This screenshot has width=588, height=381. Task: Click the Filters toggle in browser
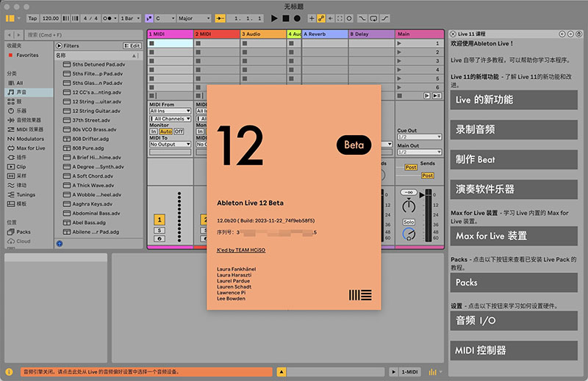click(x=68, y=46)
